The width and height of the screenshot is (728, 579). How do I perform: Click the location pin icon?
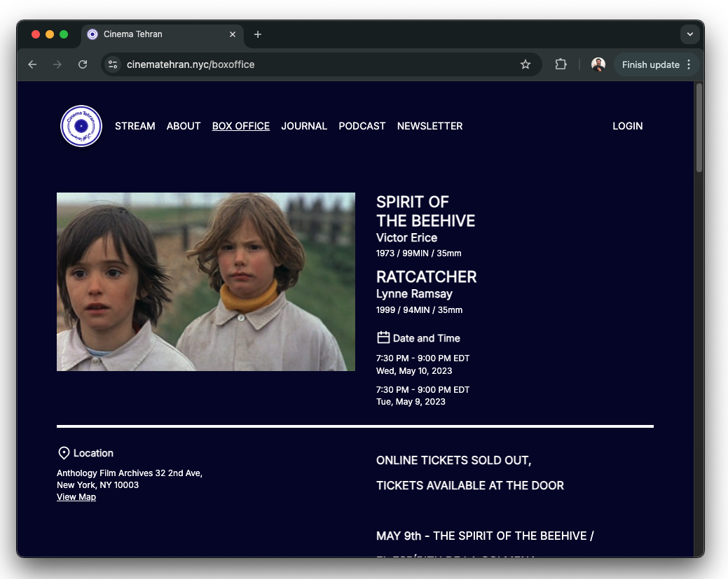pyautogui.click(x=64, y=453)
